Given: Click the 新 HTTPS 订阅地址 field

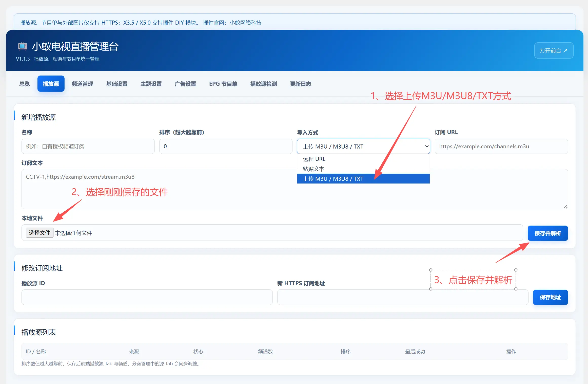Looking at the screenshot, I should [x=403, y=297].
